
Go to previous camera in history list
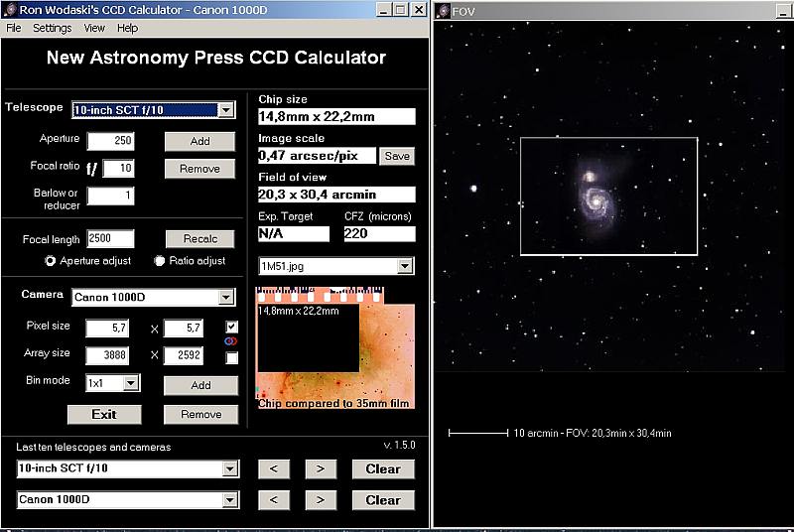tap(273, 499)
